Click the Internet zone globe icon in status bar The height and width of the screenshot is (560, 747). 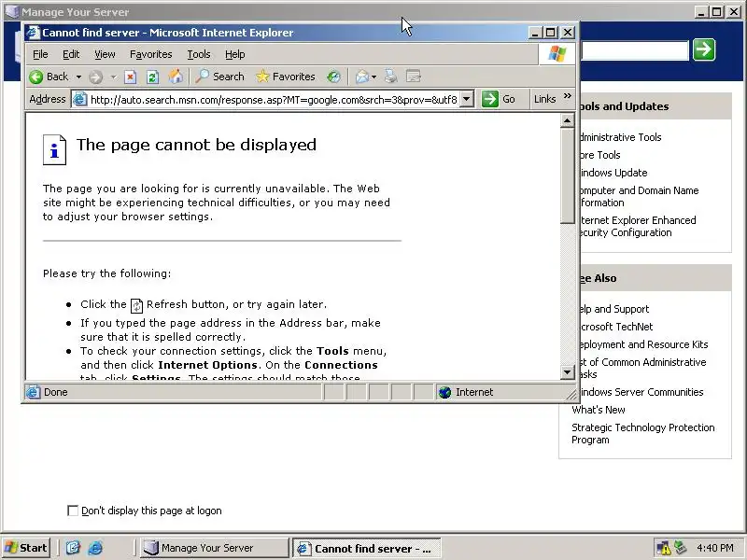pyautogui.click(x=444, y=392)
